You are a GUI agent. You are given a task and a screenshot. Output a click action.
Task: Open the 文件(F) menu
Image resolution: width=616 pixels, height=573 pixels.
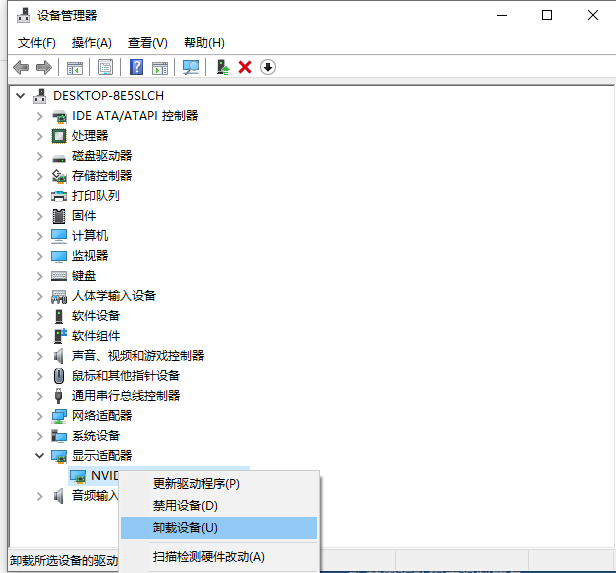(37, 42)
